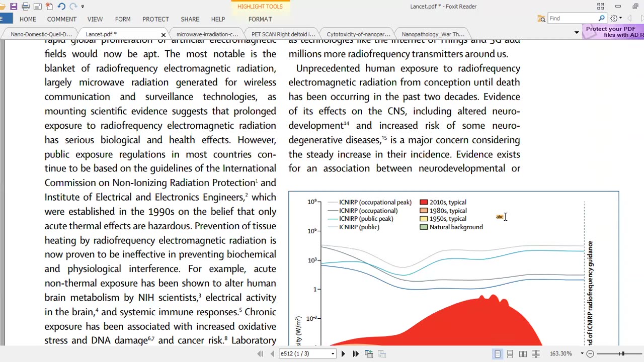644x362 pixels.
Task: Click the zoom slider handle
Action: click(622, 354)
